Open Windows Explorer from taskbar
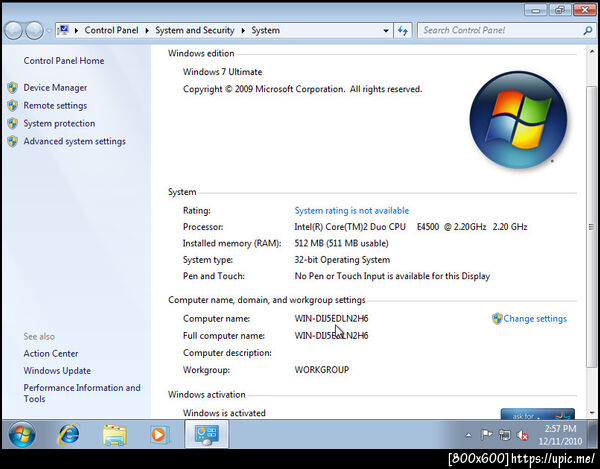 [x=114, y=435]
